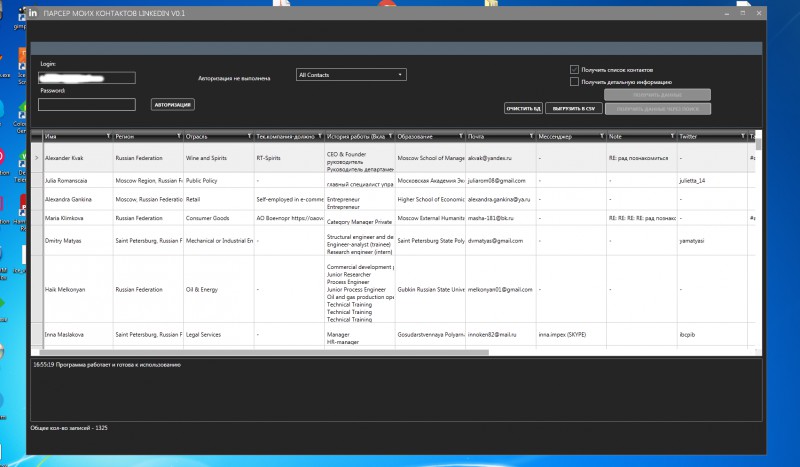Click the Очистить БД button

coord(523,108)
